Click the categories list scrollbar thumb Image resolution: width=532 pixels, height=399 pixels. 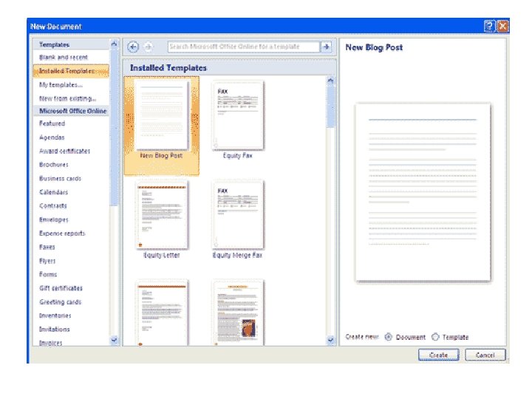click(x=114, y=127)
